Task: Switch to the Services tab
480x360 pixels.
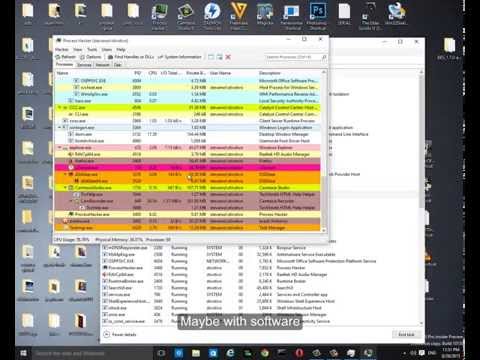Action: point(84,65)
